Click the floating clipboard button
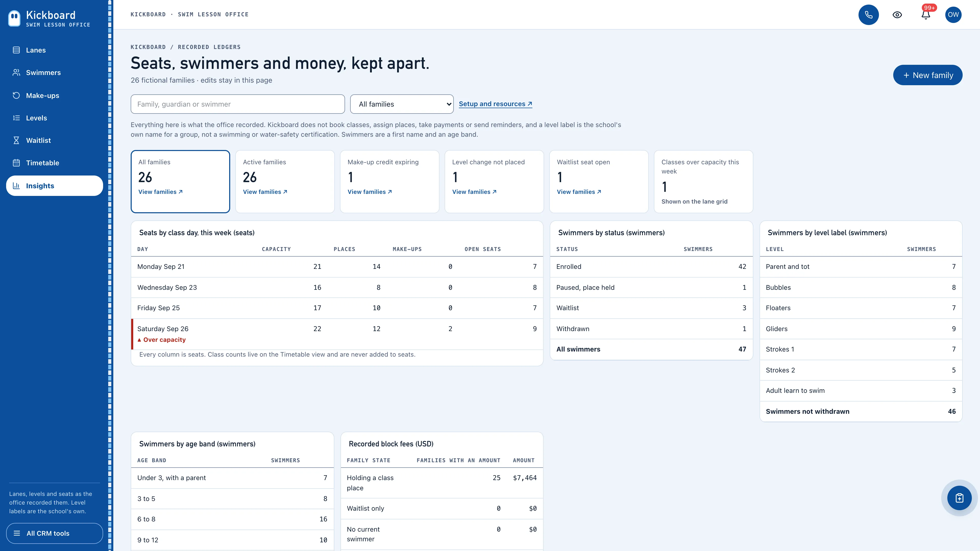The height and width of the screenshot is (551, 980). point(960,498)
